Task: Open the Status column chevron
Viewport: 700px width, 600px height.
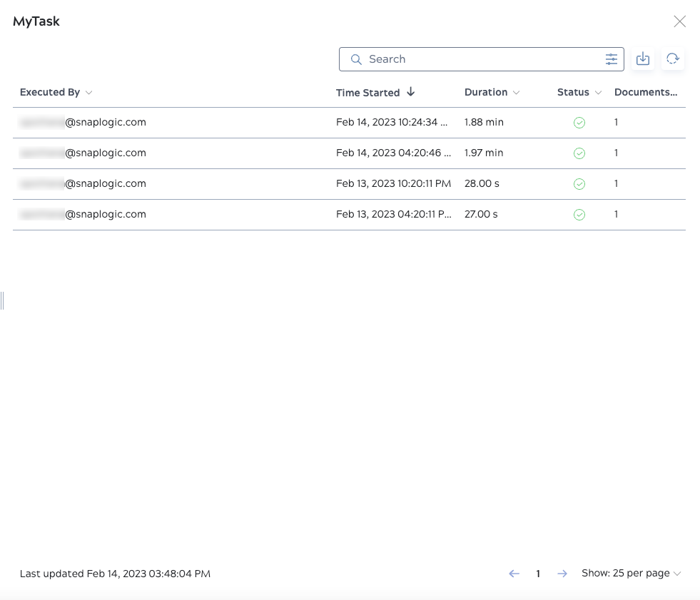Action: 598,93
